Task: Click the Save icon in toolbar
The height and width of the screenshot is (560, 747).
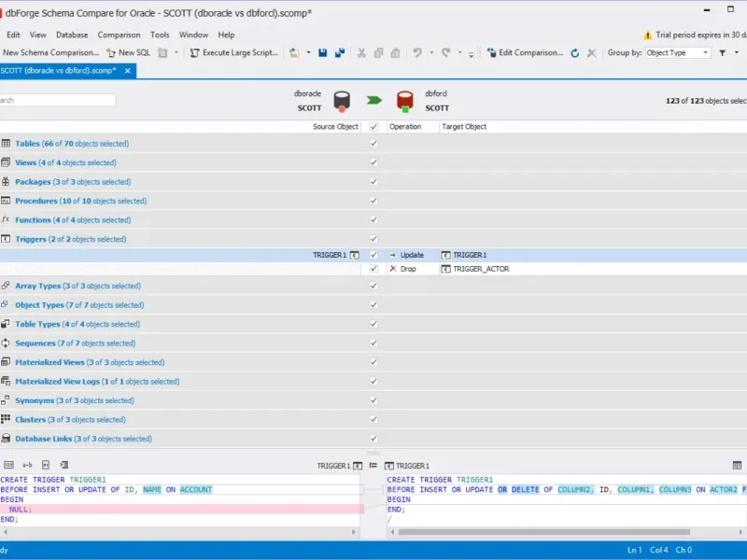Action: pos(322,53)
